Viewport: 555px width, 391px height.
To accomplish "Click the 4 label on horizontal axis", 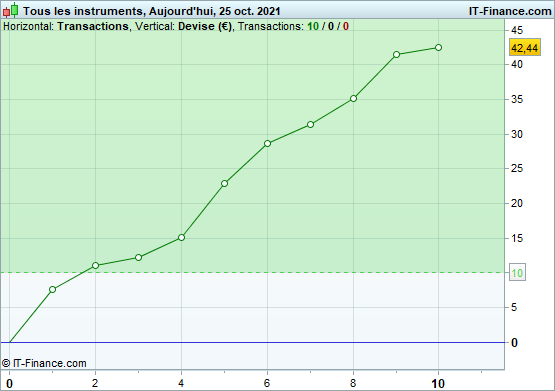I will 181,383.
